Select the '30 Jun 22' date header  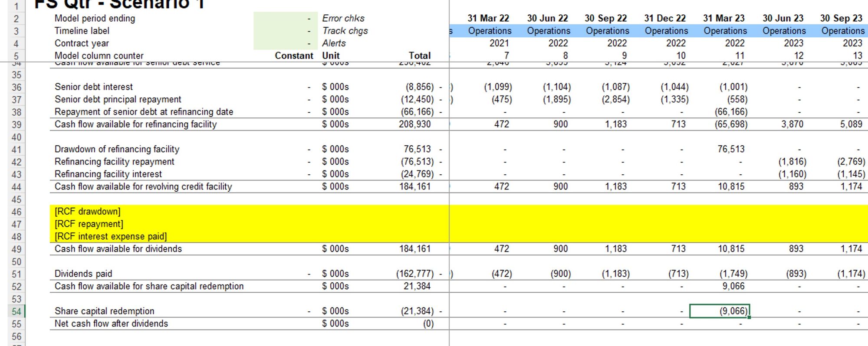click(x=547, y=19)
